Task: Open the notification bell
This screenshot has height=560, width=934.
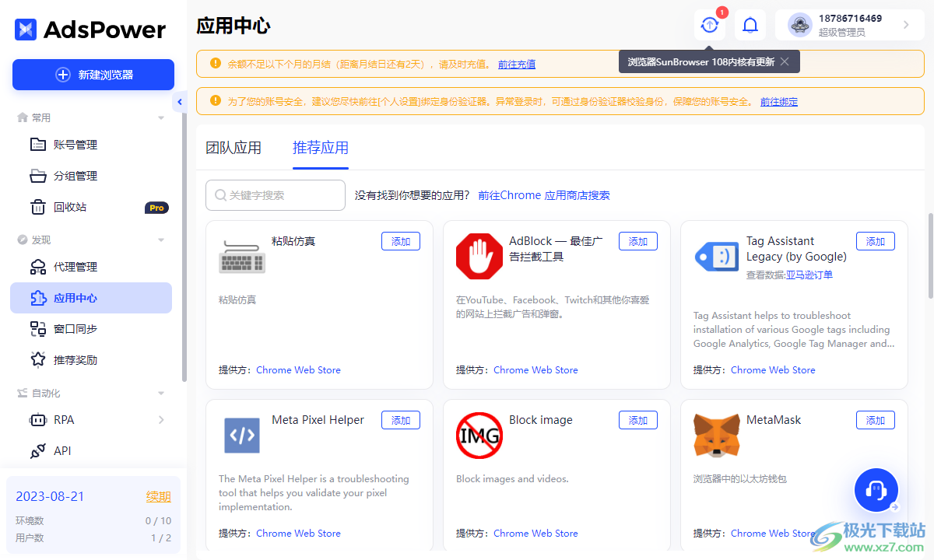Action: 750,24
